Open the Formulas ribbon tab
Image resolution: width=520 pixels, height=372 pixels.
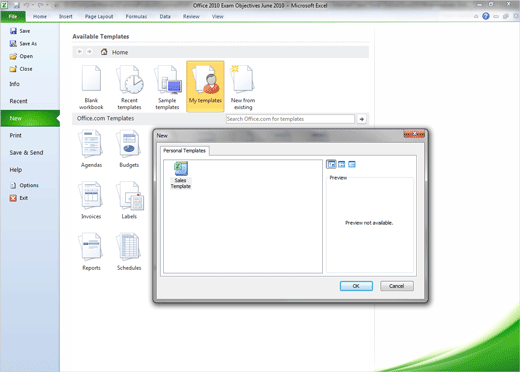pyautogui.click(x=136, y=16)
